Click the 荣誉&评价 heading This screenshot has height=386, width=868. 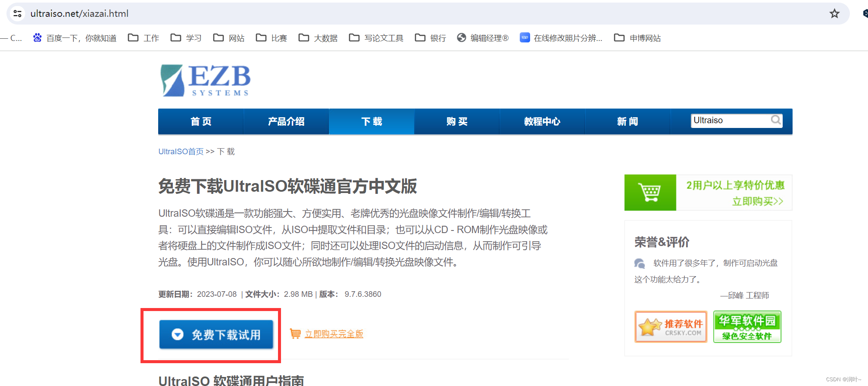pos(662,242)
